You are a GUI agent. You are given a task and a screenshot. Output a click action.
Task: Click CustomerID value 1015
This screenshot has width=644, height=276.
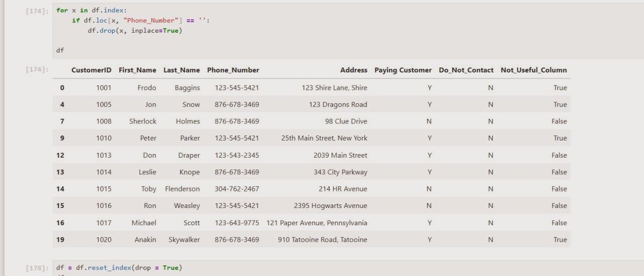[104, 189]
